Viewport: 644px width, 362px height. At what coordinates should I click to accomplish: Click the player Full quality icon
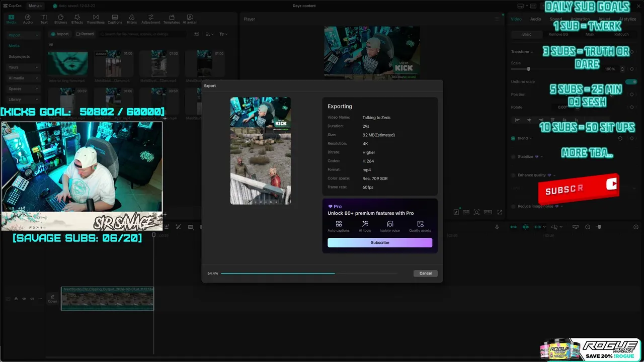[x=466, y=212]
